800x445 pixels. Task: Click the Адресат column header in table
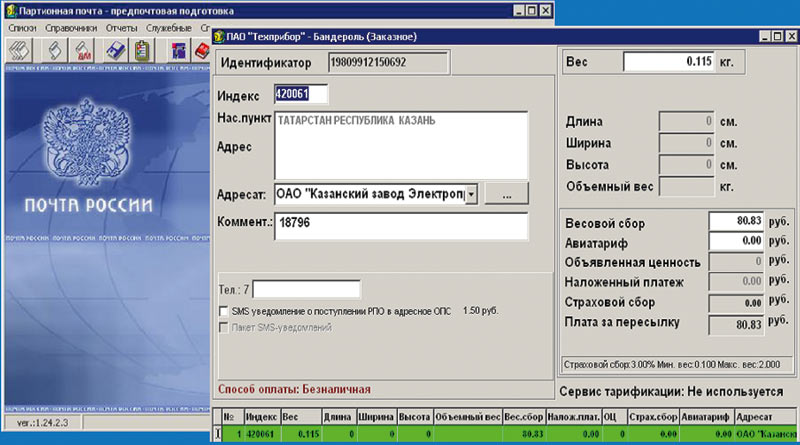pos(765,417)
